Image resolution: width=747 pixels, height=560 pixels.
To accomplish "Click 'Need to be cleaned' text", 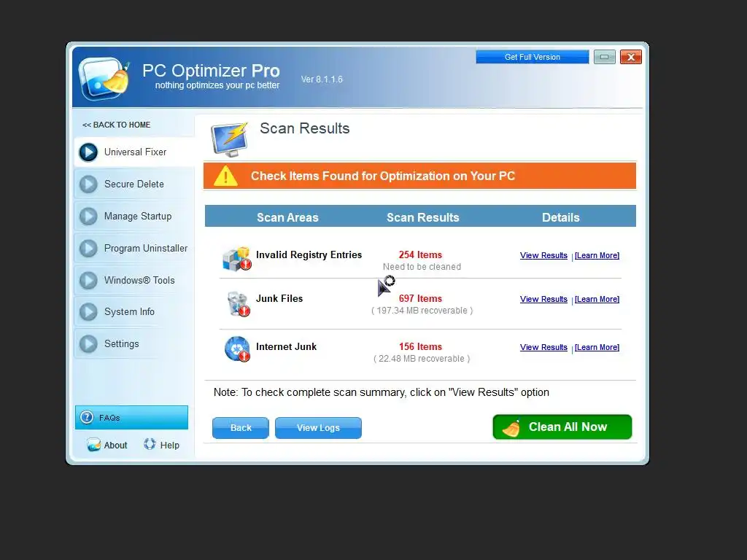I will 422,267.
